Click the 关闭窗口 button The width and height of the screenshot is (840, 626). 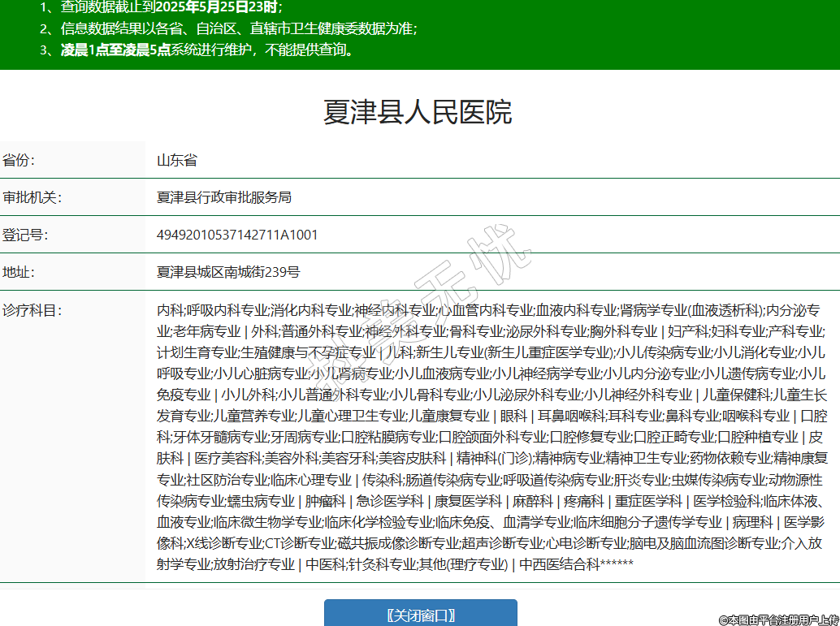click(420, 614)
